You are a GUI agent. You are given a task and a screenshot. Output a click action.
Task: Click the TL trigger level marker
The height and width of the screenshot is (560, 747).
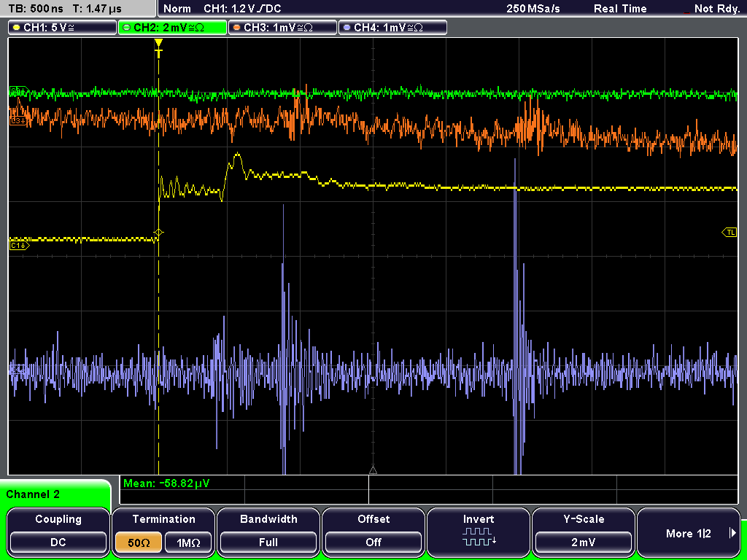point(729,233)
